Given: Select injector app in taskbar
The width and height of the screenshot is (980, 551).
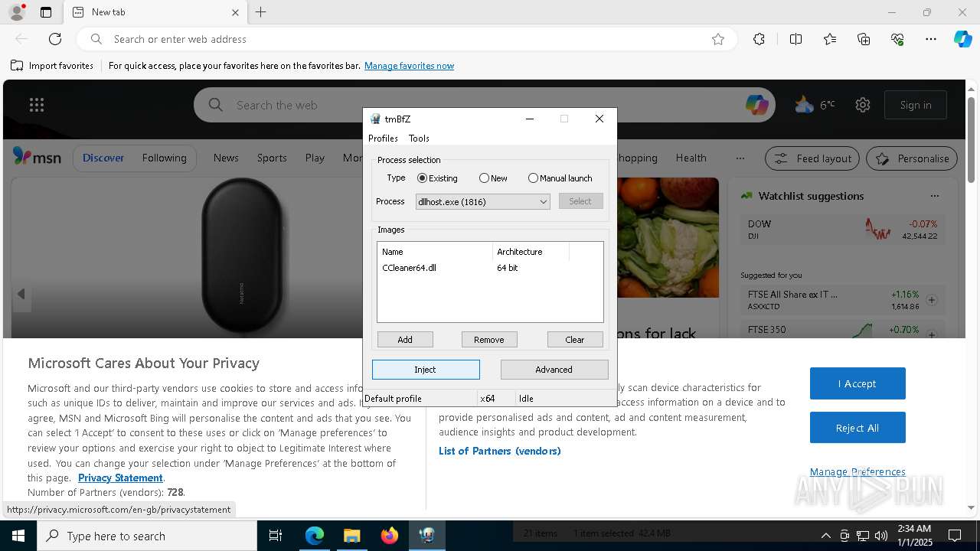Looking at the screenshot, I should coord(426,536).
